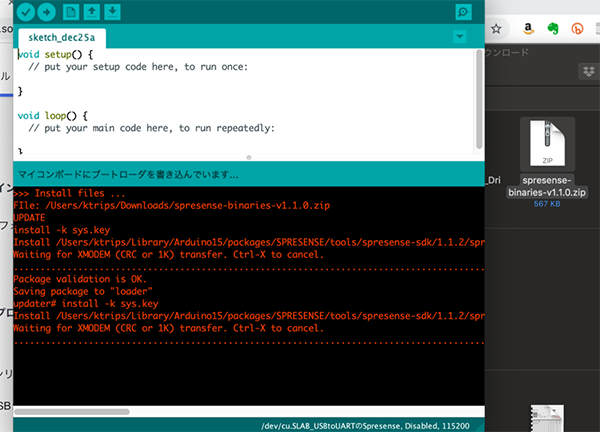Click the "put your main code here" comment
This screenshot has width=600, height=432.
(x=152, y=128)
